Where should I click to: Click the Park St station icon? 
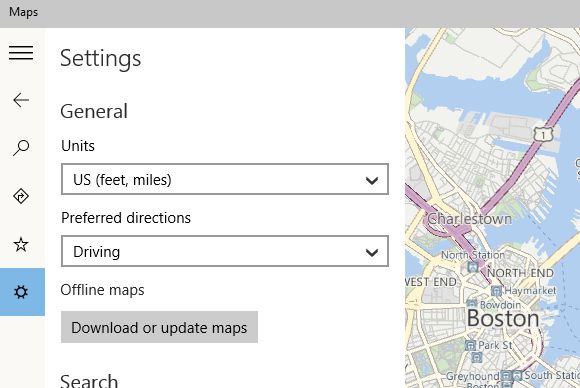click(x=470, y=346)
